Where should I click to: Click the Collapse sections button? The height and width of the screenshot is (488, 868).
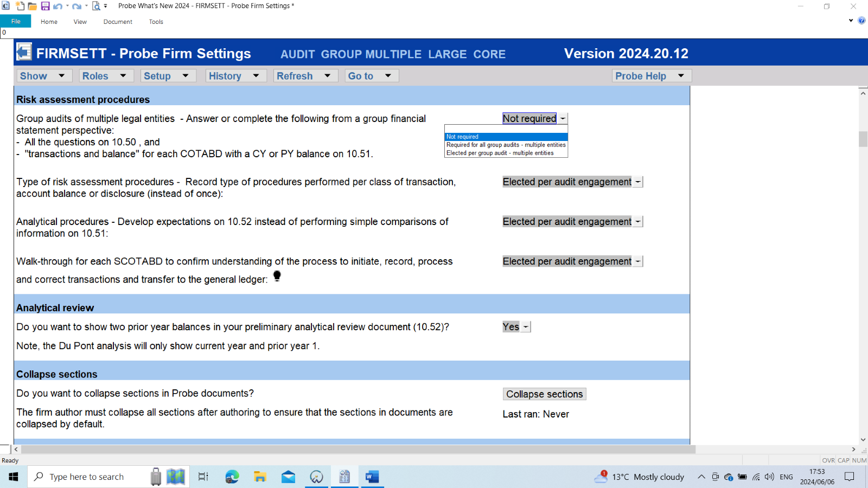[x=545, y=394]
